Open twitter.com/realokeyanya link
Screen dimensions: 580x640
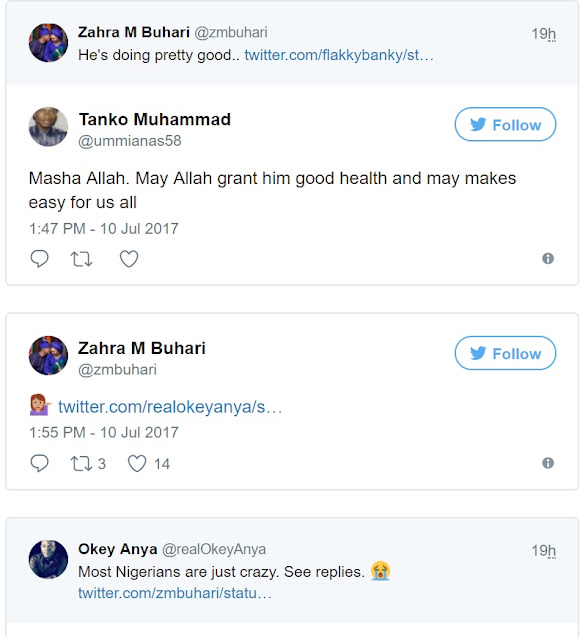click(170, 407)
